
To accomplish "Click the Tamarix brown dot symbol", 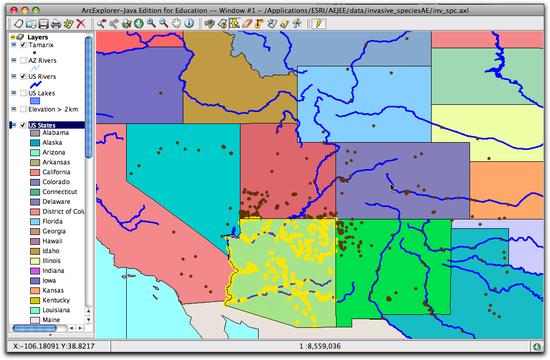I will coord(34,53).
